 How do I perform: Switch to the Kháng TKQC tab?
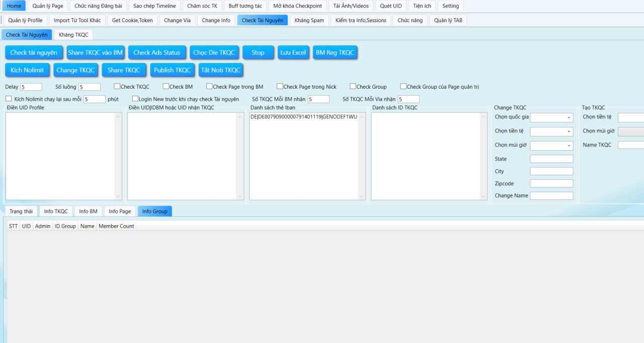click(x=73, y=35)
